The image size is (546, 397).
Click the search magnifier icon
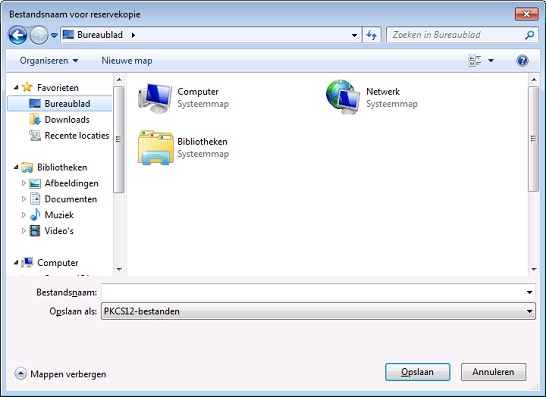point(530,35)
